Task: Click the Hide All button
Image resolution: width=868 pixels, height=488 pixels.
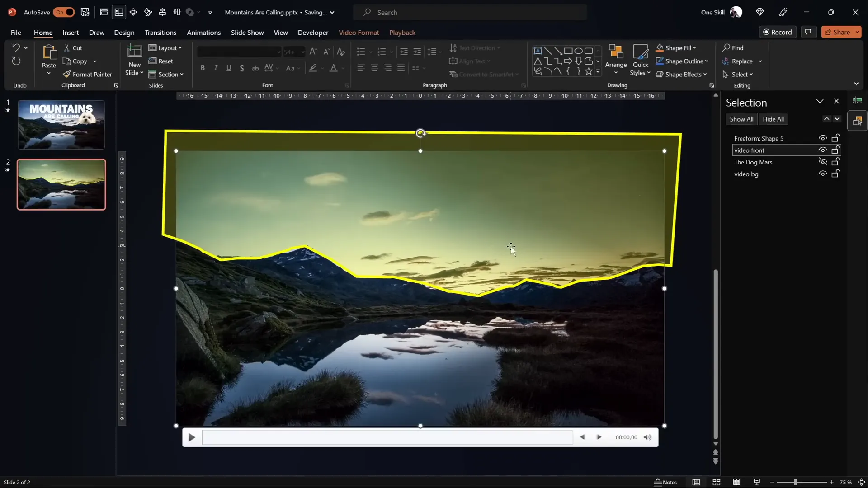Action: click(773, 119)
